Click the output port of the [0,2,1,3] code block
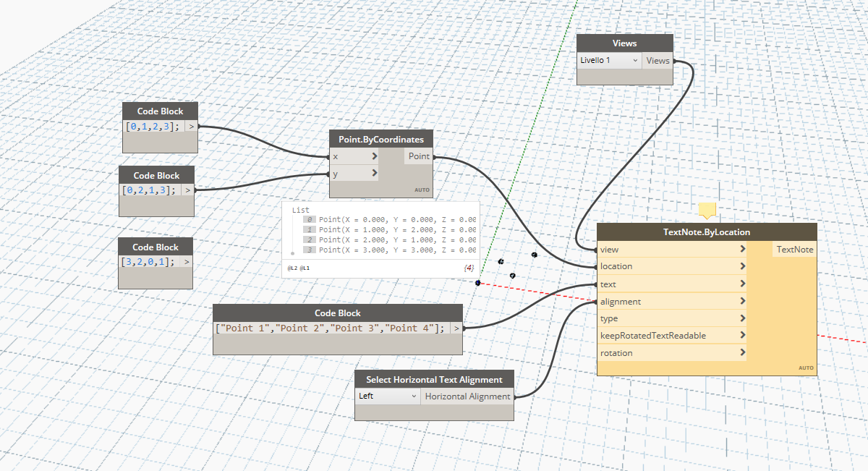Image resolution: width=868 pixels, height=471 pixels. tap(187, 190)
